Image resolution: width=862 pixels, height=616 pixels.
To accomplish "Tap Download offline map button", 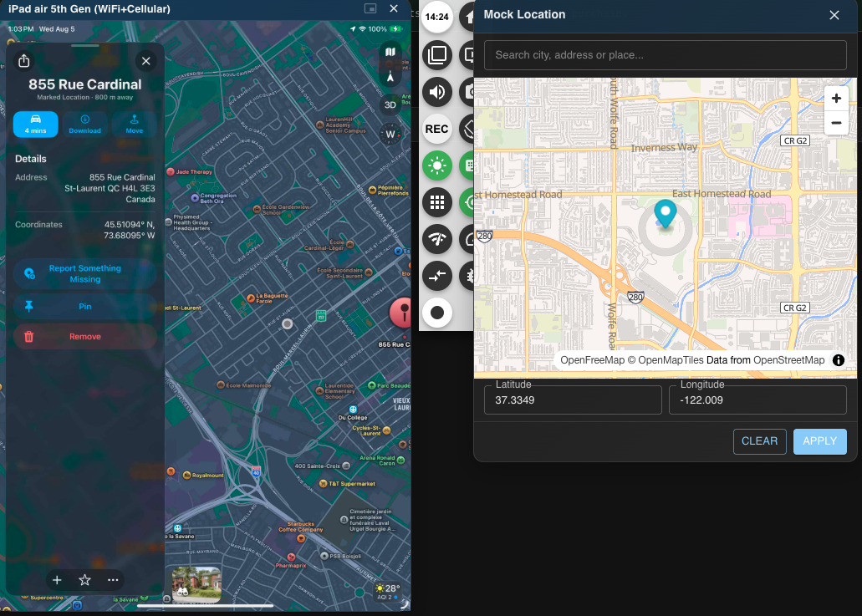I will 84,125.
